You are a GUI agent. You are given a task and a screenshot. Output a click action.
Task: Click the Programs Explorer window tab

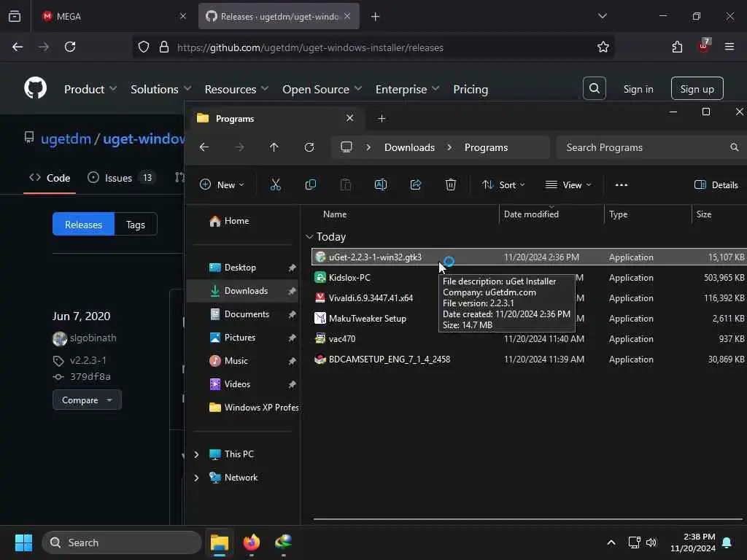[x=276, y=118]
